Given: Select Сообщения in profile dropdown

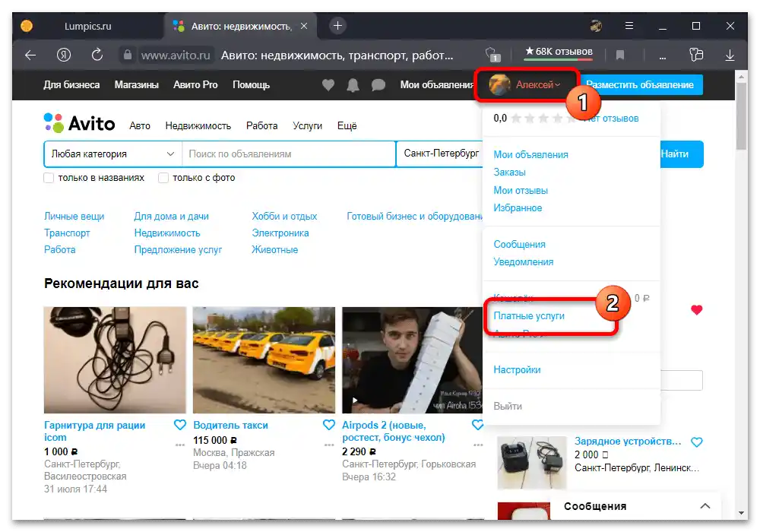Looking at the screenshot, I should pyautogui.click(x=519, y=244).
